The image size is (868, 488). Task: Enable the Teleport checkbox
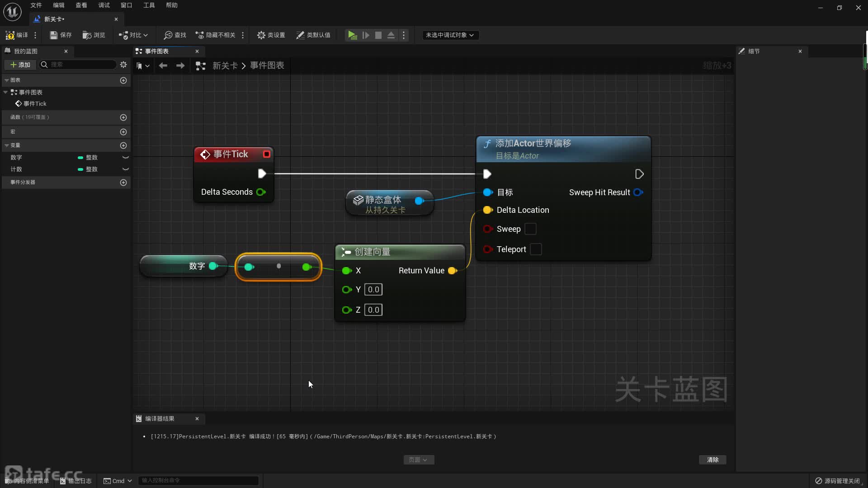(x=536, y=249)
